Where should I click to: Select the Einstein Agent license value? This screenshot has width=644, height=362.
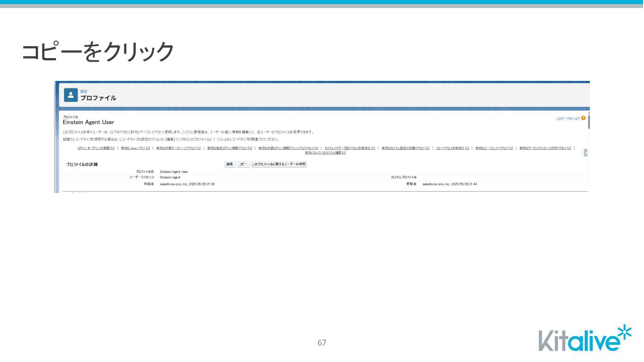170,177
